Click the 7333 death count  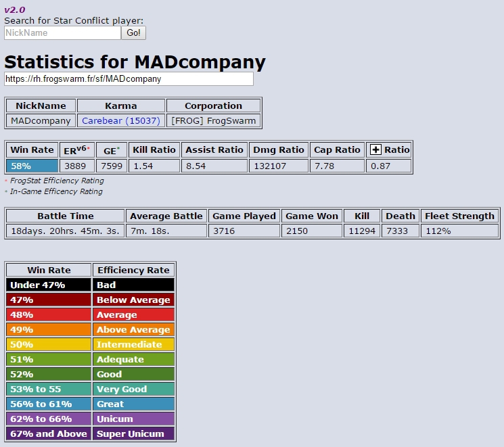click(400, 231)
